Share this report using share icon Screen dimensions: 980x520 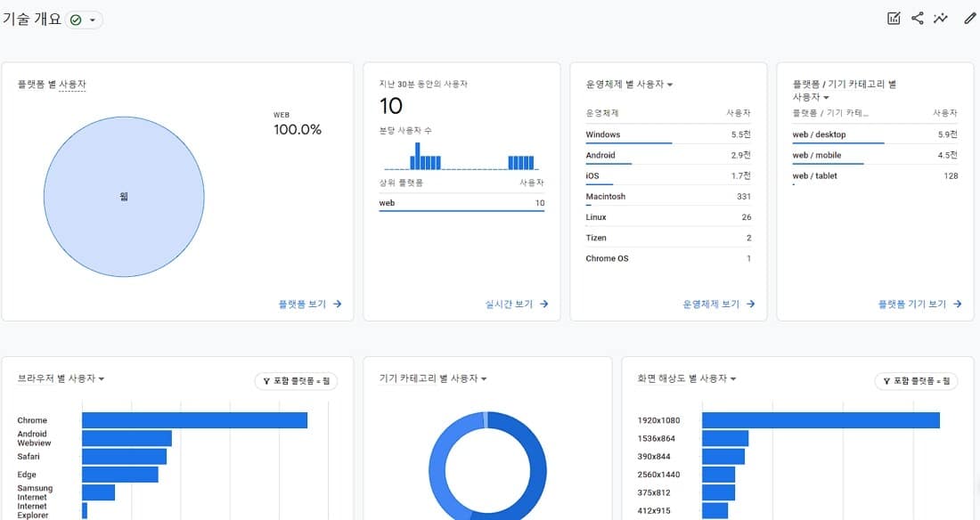(x=917, y=18)
